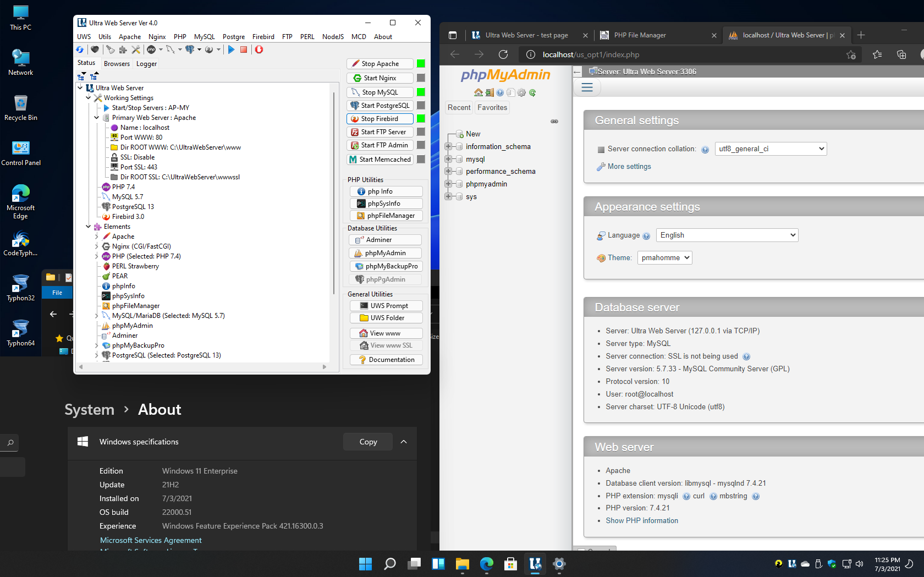Open the PostgreSQL dropdown arrow in toolbar
This screenshot has height=577, width=924.
[199, 50]
